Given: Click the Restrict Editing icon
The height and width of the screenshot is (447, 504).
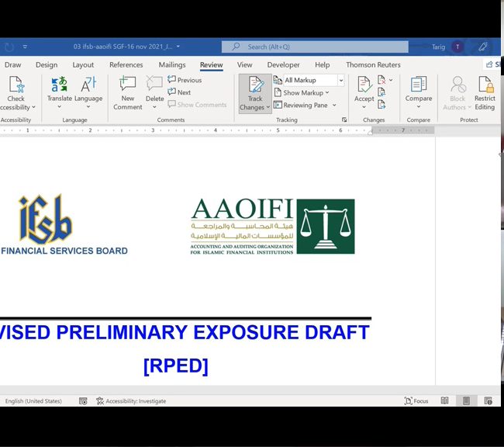Looking at the screenshot, I should pos(485,85).
